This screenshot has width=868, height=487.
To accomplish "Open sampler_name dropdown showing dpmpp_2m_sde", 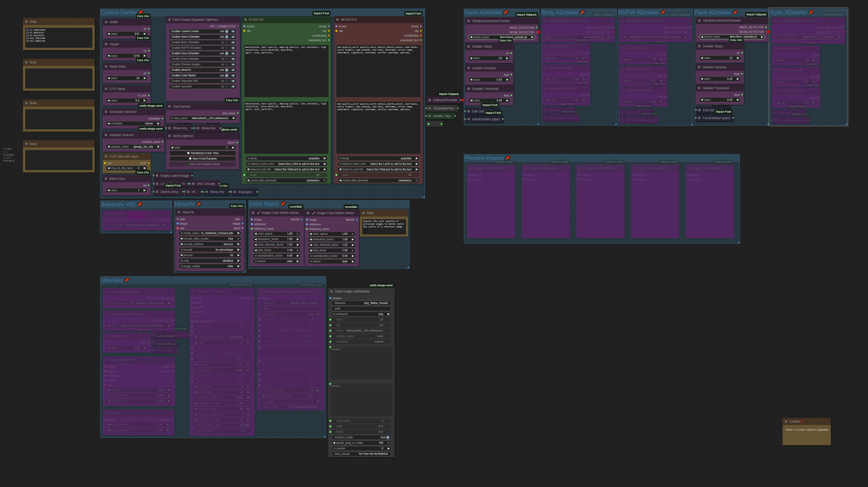I will coord(134,147).
